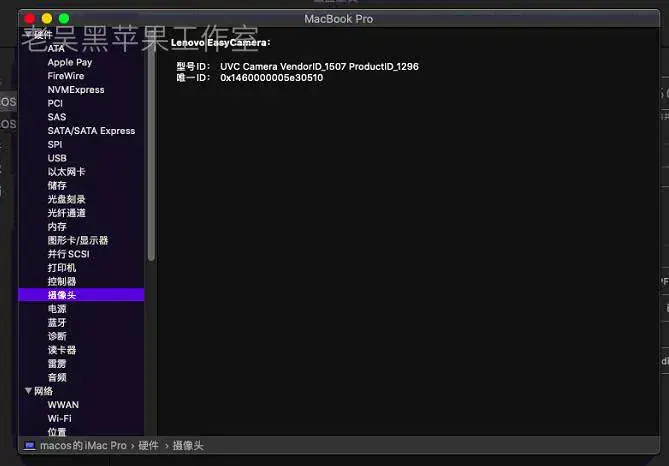Click macos的 iMac Pro in path bar
This screenshot has height=466, width=669.
[x=83, y=446]
